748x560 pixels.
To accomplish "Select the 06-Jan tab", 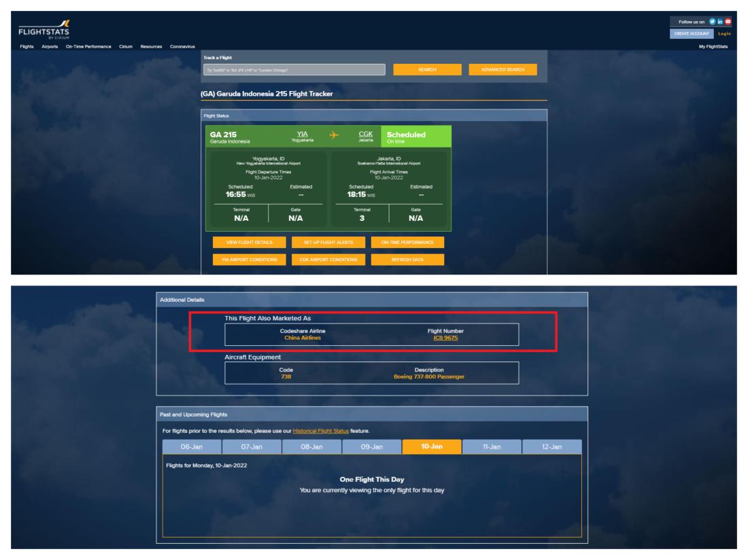I will click(192, 447).
